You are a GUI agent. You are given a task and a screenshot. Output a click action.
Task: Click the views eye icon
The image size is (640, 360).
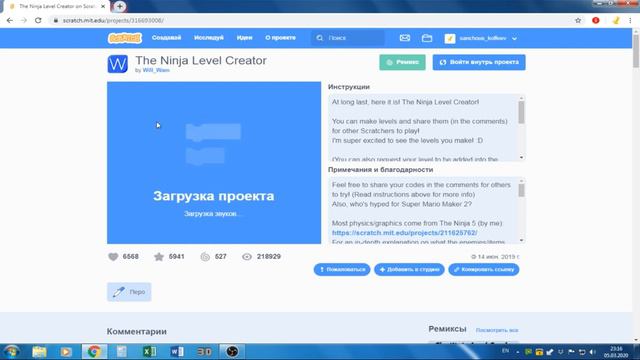pos(247,257)
